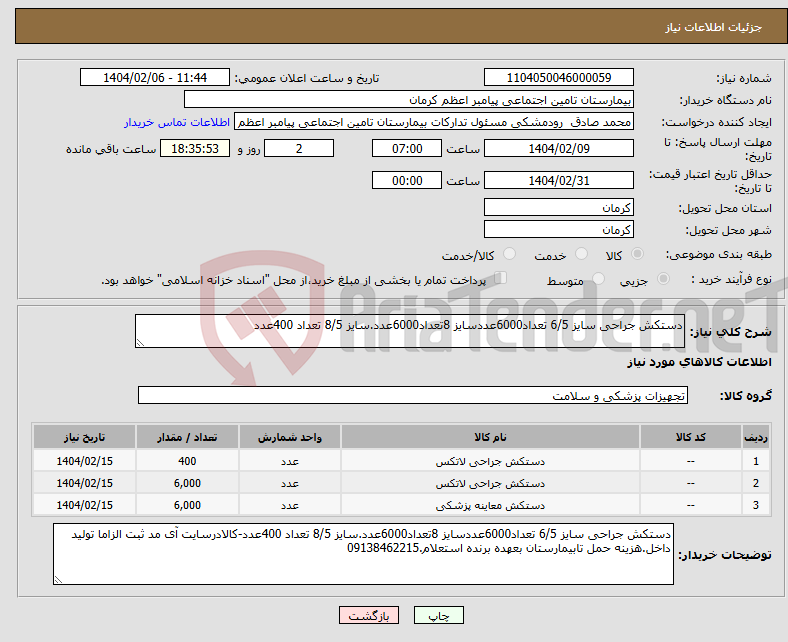Open اطلاعات تماس خریدار link
This screenshot has height=642, width=788.
(177, 122)
